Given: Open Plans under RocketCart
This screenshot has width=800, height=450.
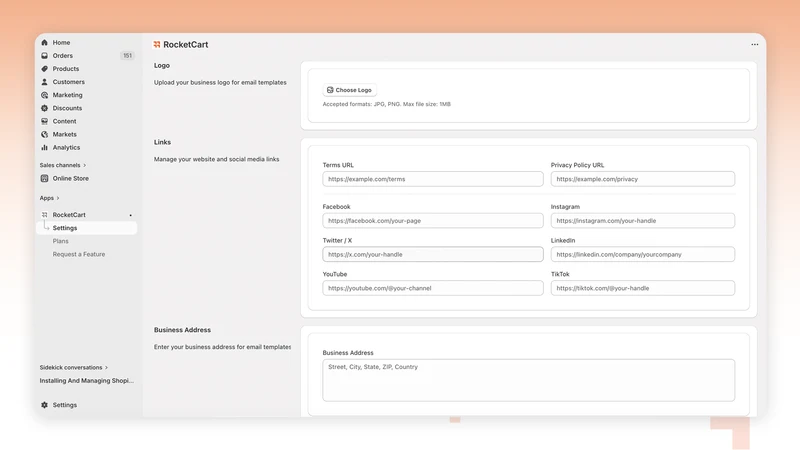Looking at the screenshot, I should tap(60, 241).
